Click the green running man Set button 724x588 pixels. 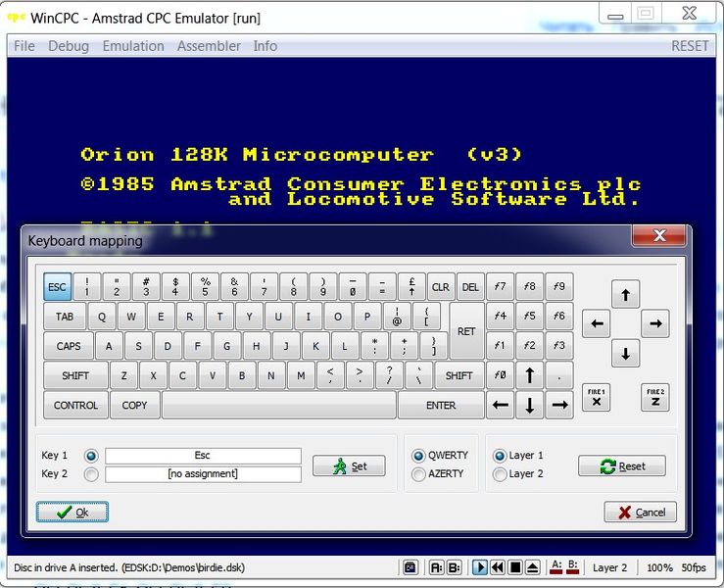pos(349,466)
